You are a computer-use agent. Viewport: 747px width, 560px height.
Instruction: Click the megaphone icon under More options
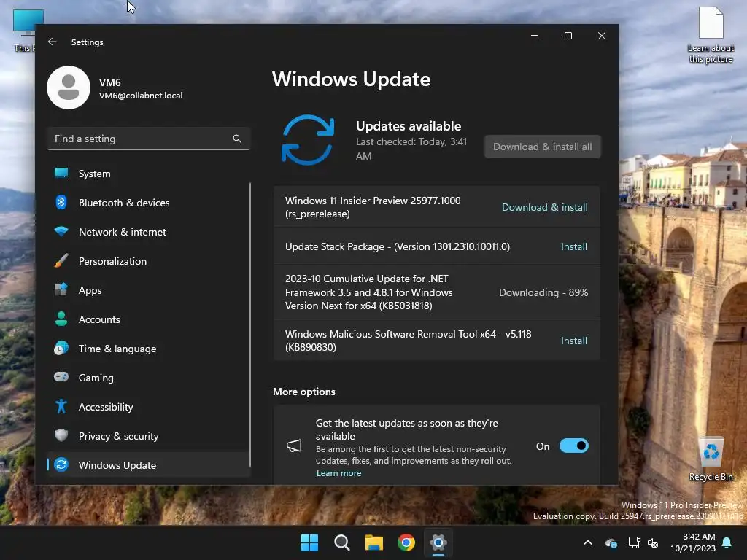pyautogui.click(x=294, y=446)
